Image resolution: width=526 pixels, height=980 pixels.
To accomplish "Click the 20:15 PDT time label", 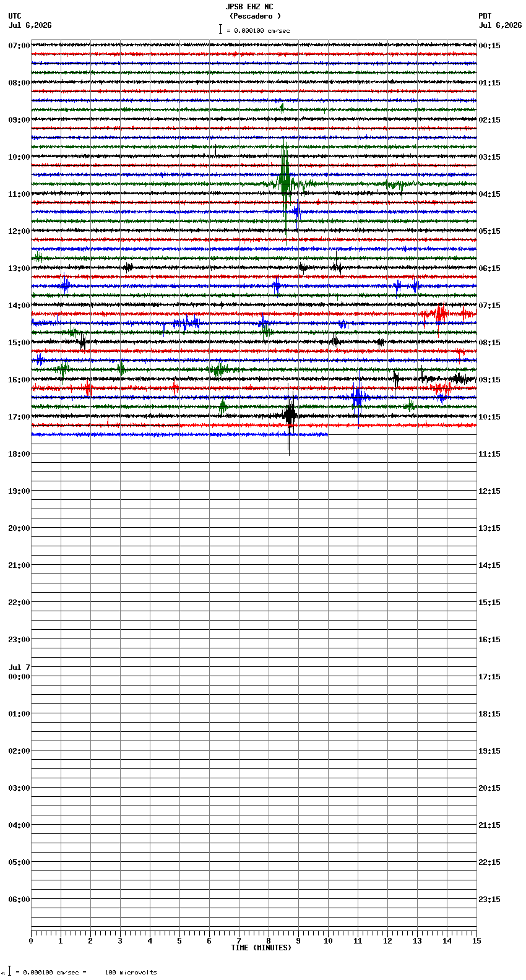I will pos(489,788).
